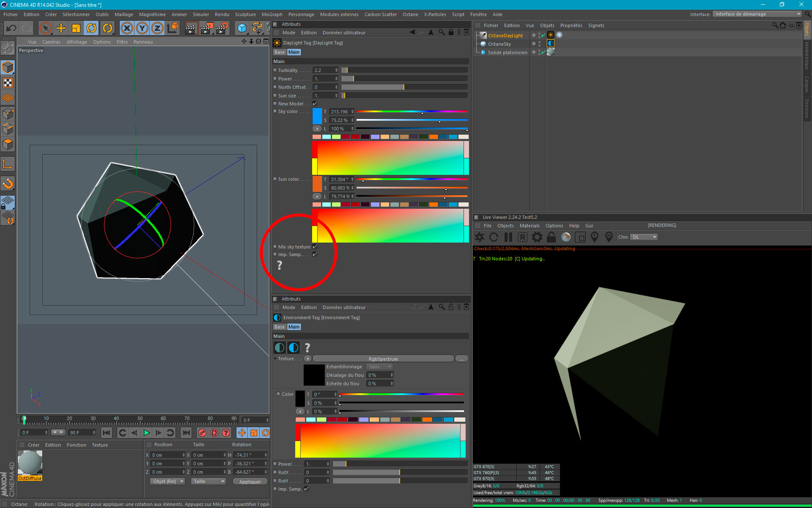
Task: Open Live Viewer settings gear
Action: pos(537,237)
